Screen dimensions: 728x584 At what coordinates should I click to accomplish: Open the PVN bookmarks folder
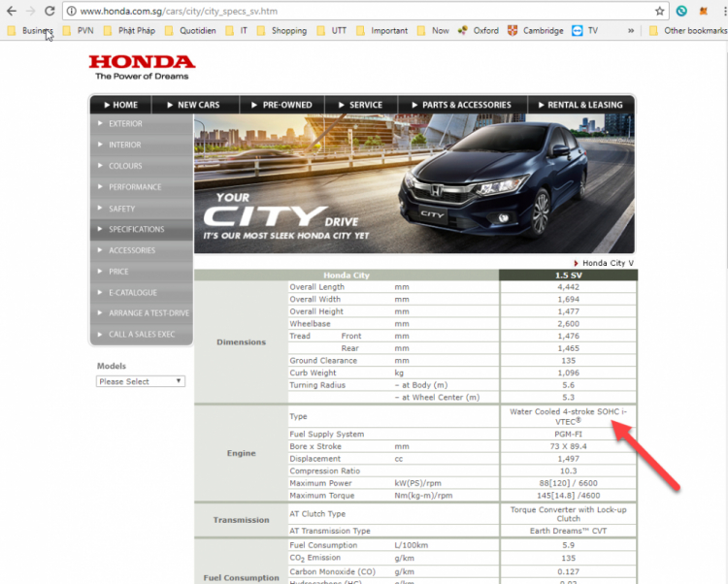point(79,31)
